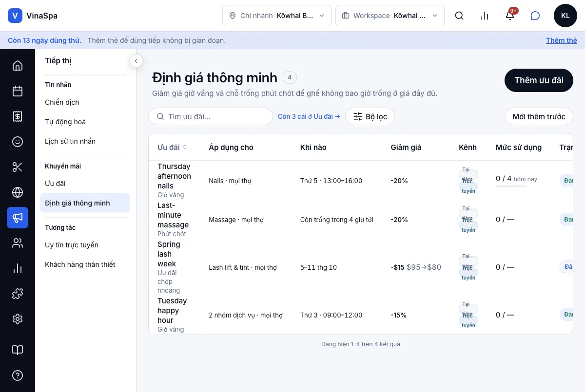Open the notifications bell icon
This screenshot has height=392, width=585.
tap(510, 16)
